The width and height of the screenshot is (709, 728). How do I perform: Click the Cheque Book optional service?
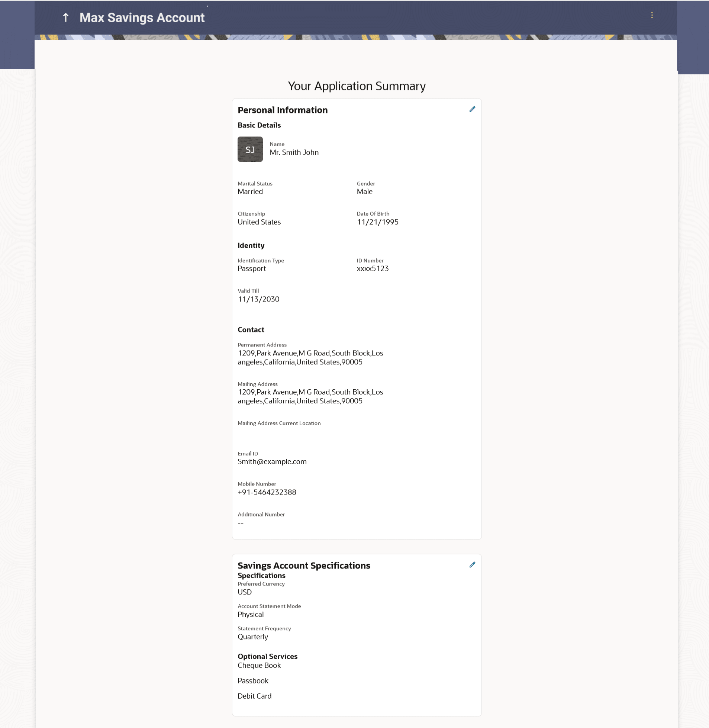click(259, 665)
